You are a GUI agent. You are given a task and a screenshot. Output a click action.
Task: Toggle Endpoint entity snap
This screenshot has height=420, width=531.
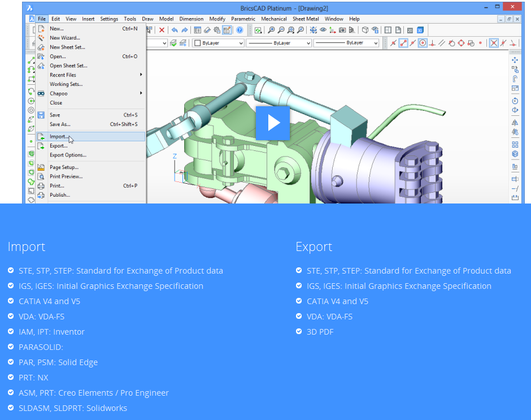point(403,43)
